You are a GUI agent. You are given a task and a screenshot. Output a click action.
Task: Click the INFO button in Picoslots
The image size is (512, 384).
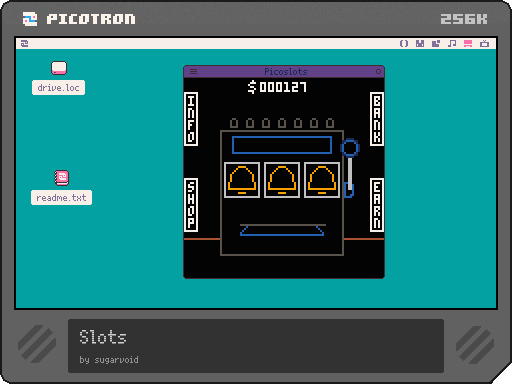coord(191,119)
